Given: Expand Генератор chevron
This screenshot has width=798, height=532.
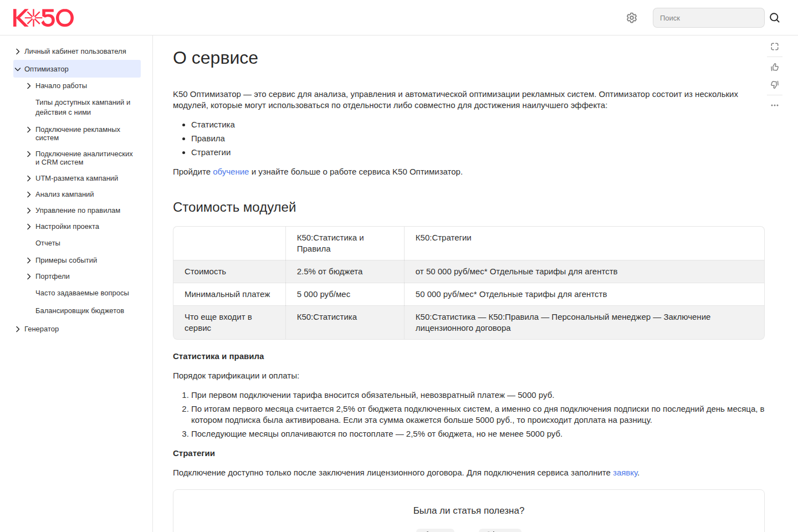Looking at the screenshot, I should [18, 329].
